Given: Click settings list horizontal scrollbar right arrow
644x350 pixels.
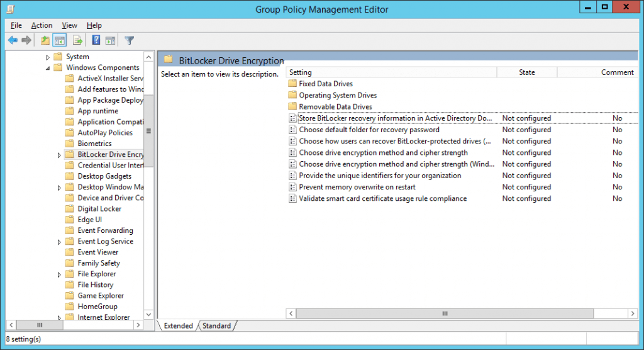Looking at the screenshot, I should point(633,313).
